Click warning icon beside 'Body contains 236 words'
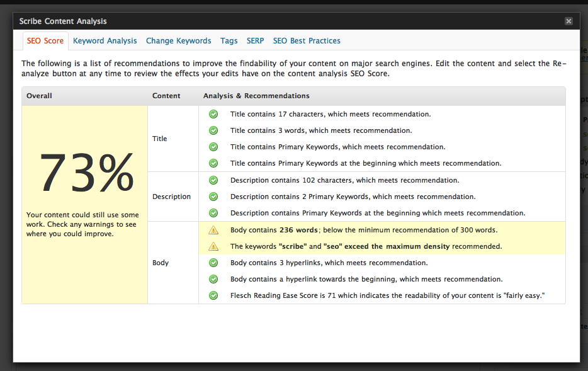Viewport: 588px width, 371px height. 213,230
